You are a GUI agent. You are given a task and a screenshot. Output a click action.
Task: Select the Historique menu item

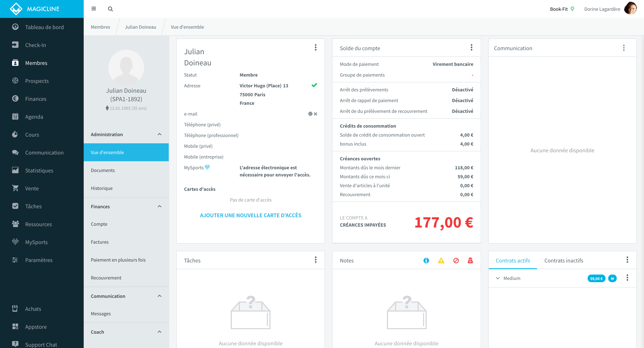pyautogui.click(x=102, y=188)
